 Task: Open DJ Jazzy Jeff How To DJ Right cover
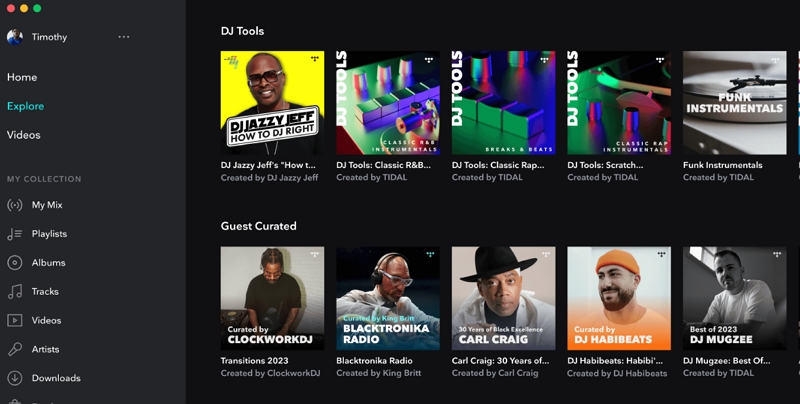pyautogui.click(x=272, y=103)
